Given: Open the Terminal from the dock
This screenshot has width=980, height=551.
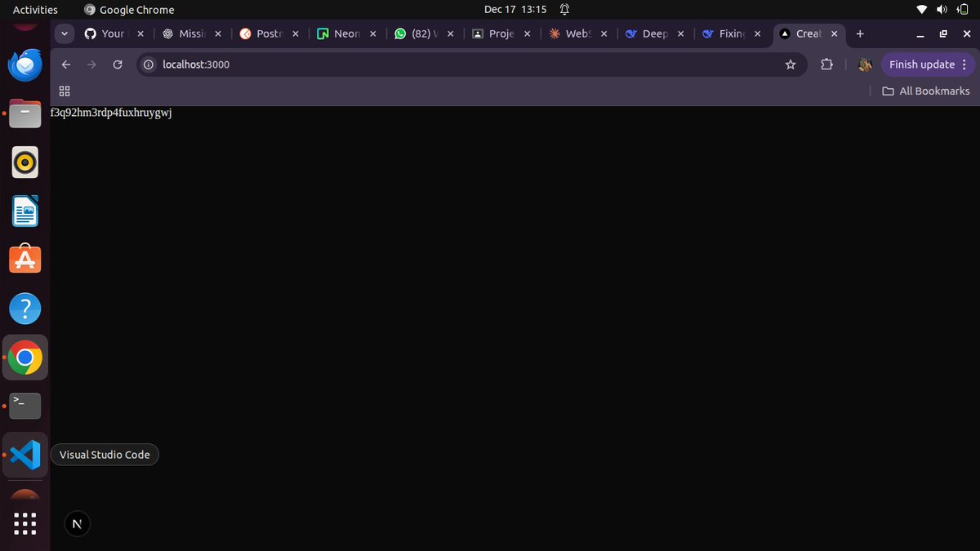Looking at the screenshot, I should [x=25, y=406].
